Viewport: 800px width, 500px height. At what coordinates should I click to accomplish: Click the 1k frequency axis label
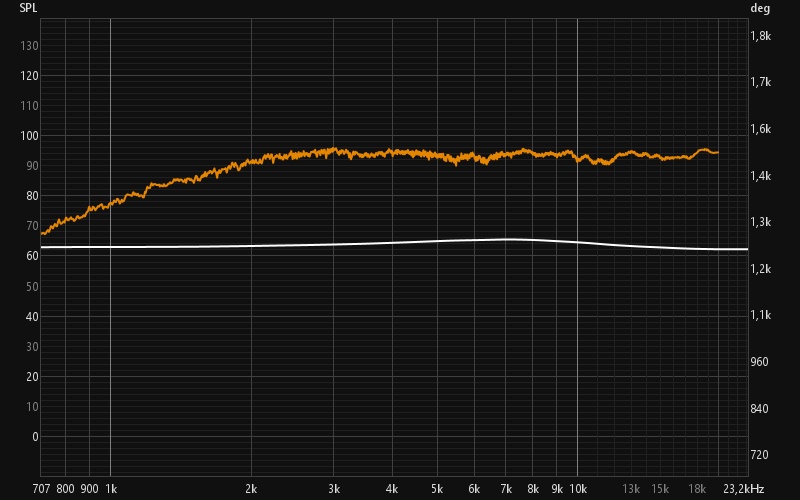[111, 489]
